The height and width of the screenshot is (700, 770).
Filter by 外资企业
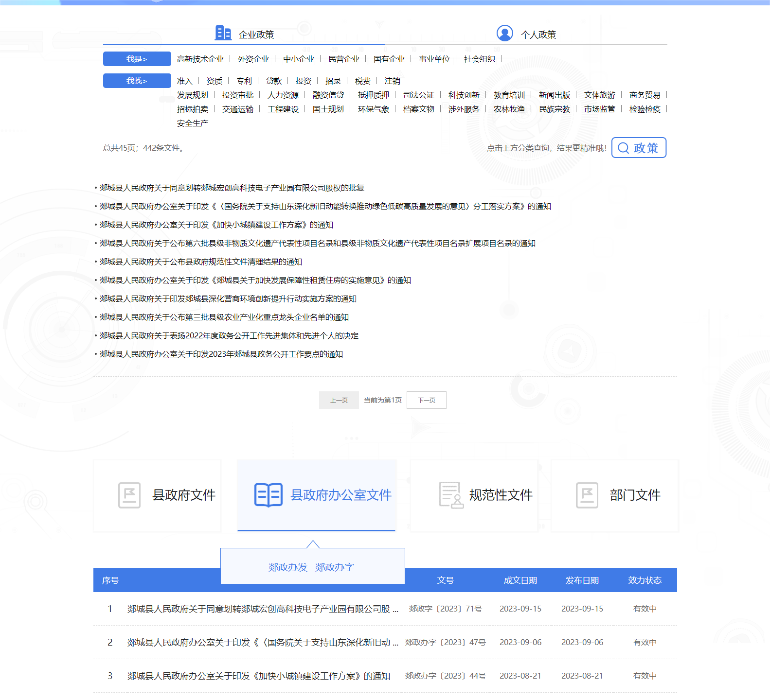(x=253, y=59)
